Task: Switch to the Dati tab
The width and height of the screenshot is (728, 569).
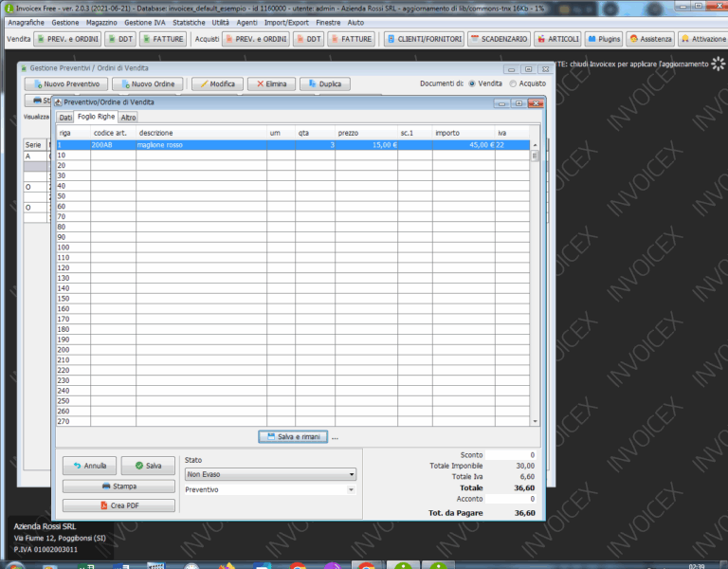Action: [x=65, y=118]
